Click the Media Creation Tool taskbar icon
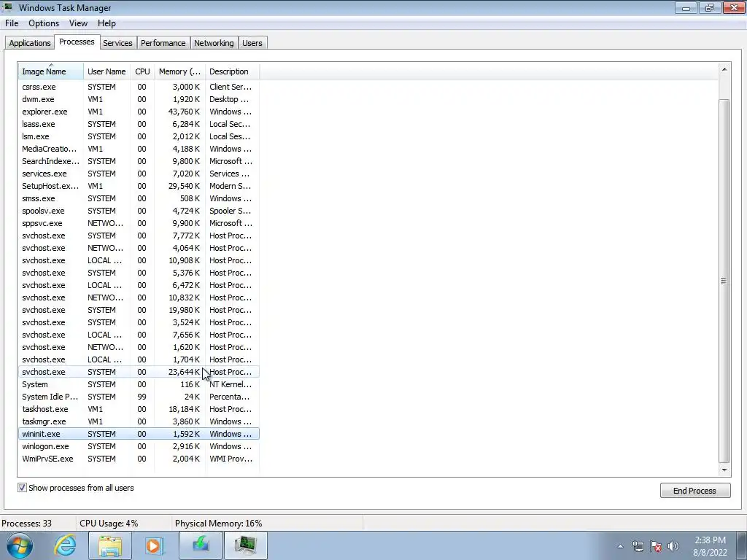The height and width of the screenshot is (560, 747). pyautogui.click(x=201, y=545)
